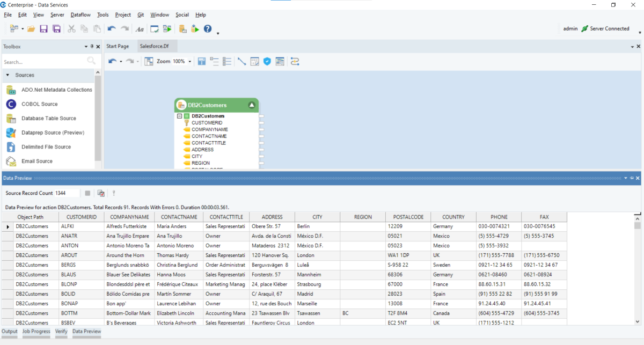The width and height of the screenshot is (644, 345).
Task: Switch to the Start Page tab
Action: click(117, 46)
